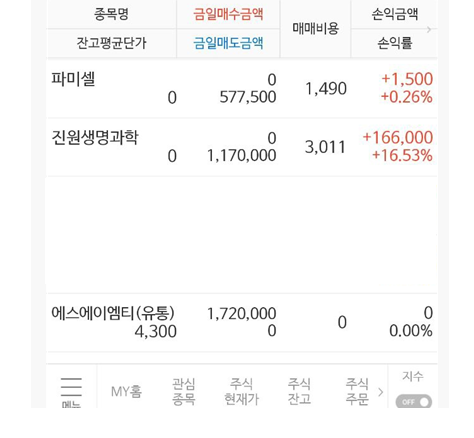
Task: Tap the 금일매수금액 column header
Action: click(x=228, y=14)
